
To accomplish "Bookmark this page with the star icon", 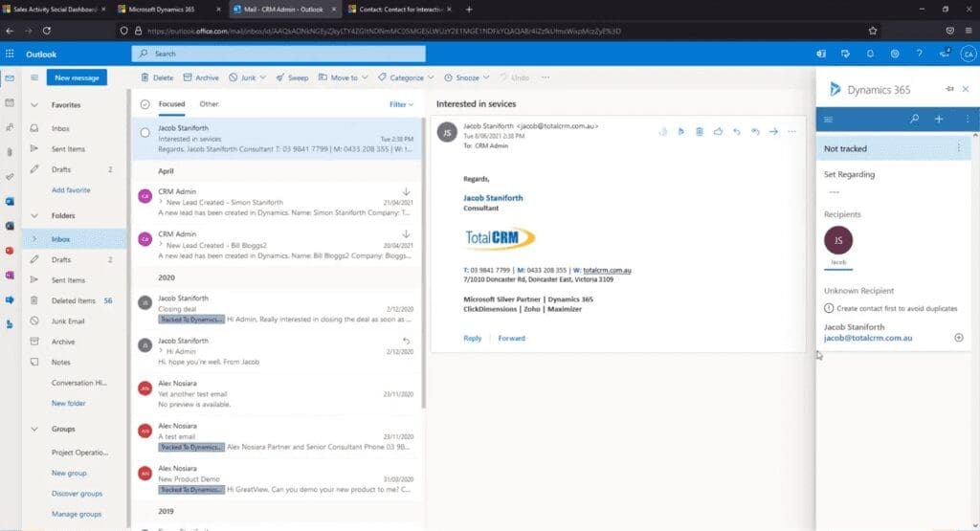I will pyautogui.click(x=873, y=31).
